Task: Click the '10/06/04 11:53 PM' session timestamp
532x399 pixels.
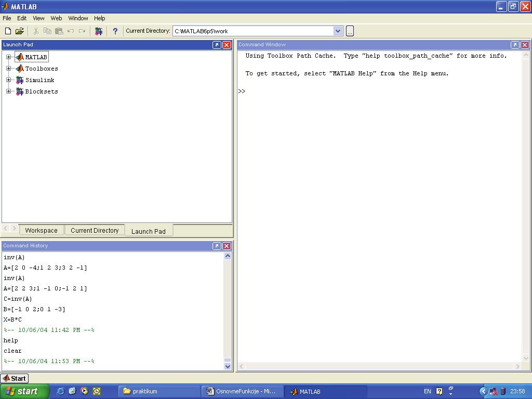Action: click(49, 361)
